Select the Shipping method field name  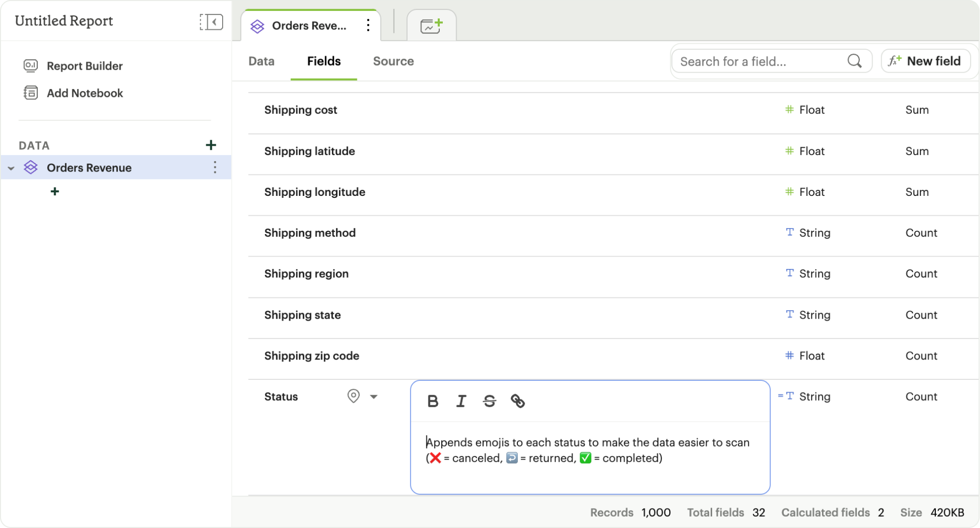pyautogui.click(x=310, y=233)
